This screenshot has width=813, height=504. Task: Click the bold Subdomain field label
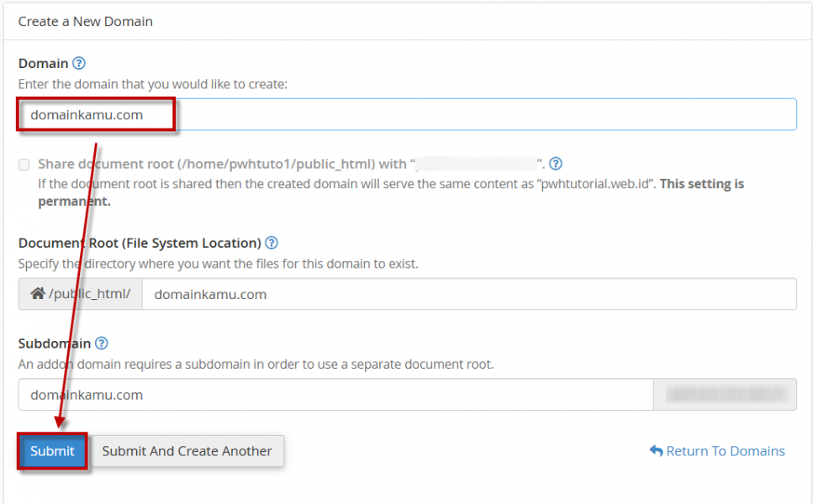(x=55, y=343)
